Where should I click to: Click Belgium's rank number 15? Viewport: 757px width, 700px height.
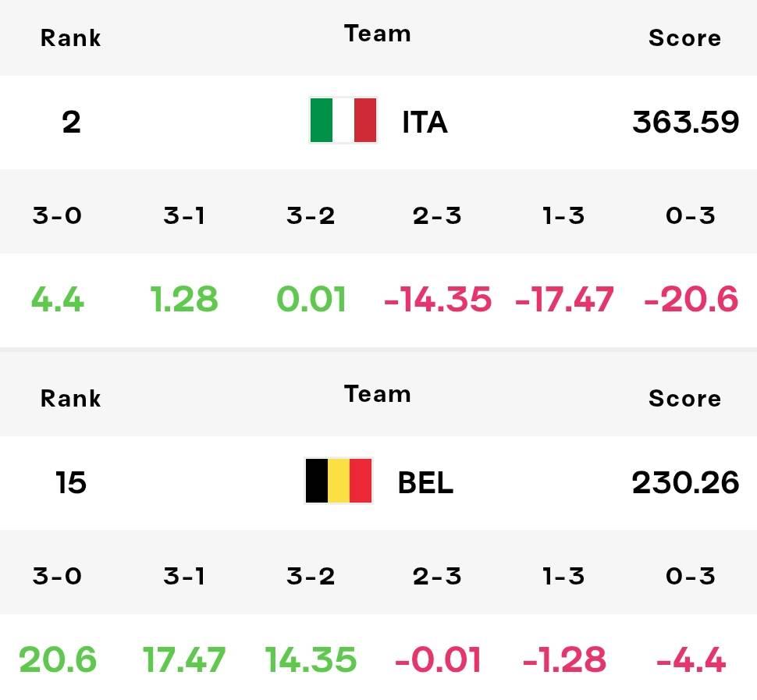[x=70, y=483]
